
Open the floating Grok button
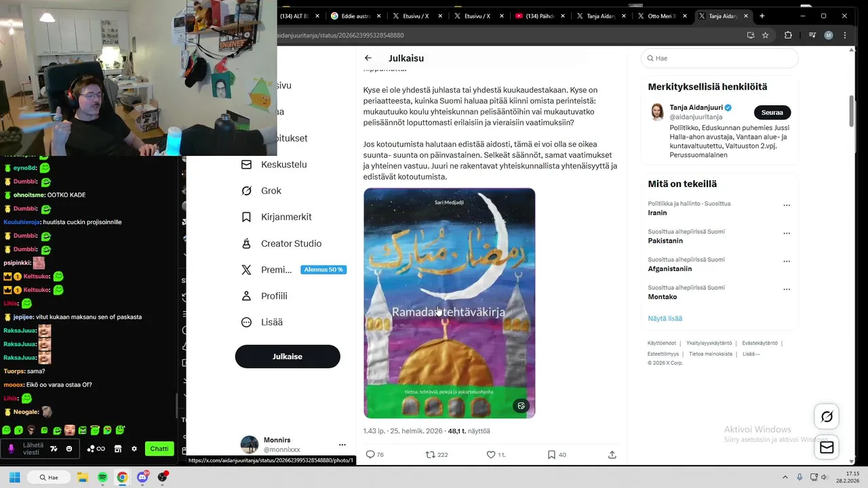point(827,417)
